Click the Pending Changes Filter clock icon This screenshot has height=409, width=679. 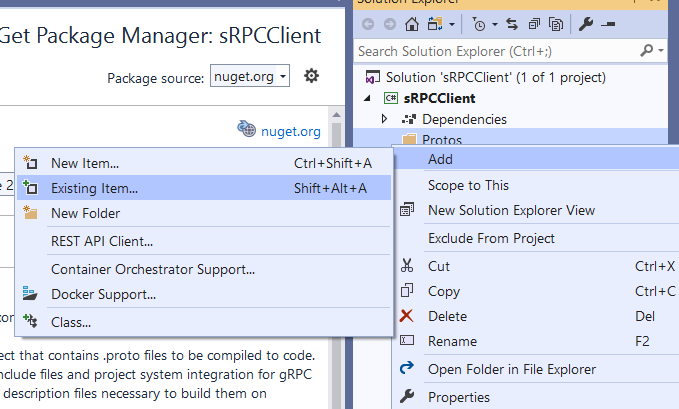[479, 24]
